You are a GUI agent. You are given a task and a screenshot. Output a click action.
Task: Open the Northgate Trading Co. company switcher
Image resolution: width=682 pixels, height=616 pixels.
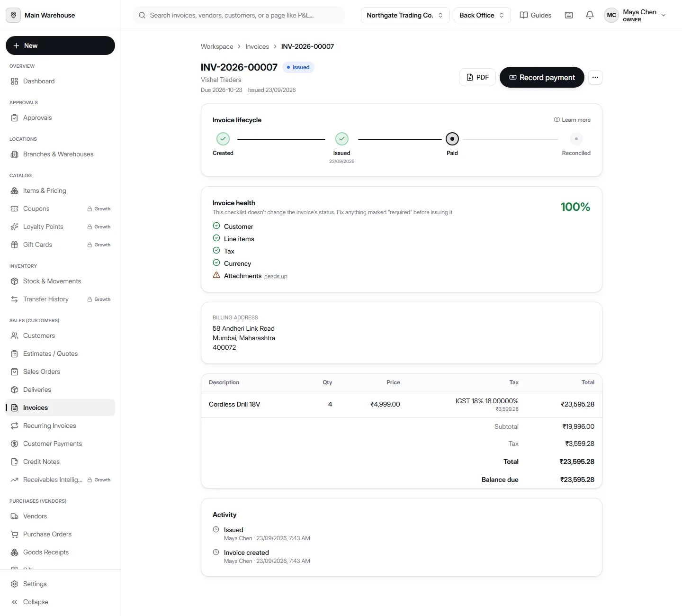coord(405,15)
